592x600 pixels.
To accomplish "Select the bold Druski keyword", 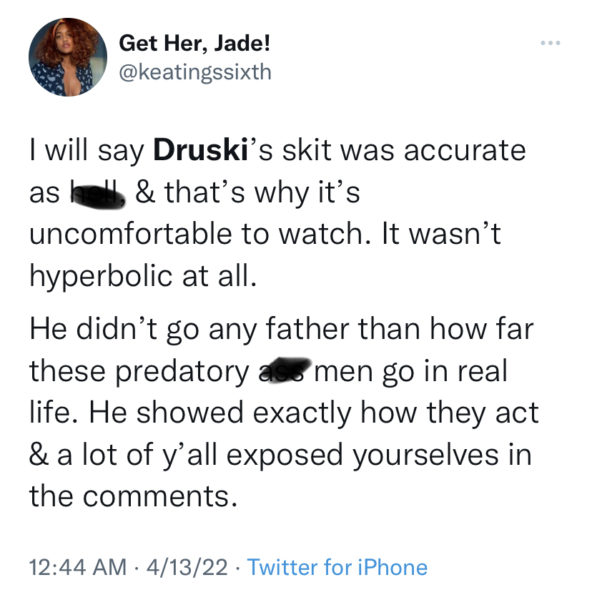I will point(201,150).
